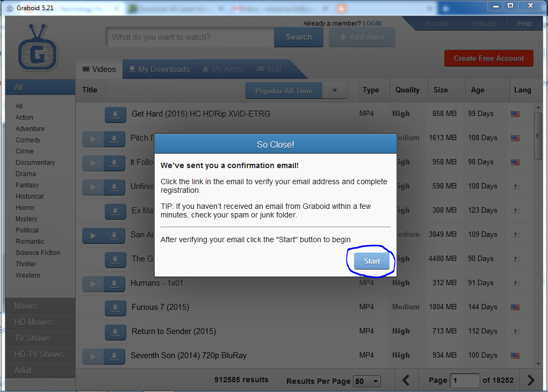Image resolution: width=548 pixels, height=392 pixels.
Task: Select the Action genre
Action: pos(24,118)
